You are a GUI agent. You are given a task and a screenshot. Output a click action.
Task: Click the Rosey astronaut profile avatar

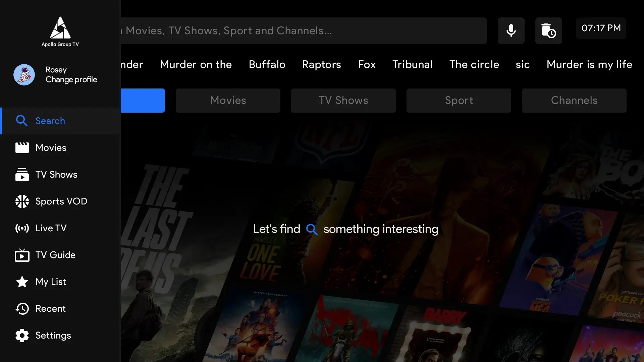coord(24,75)
